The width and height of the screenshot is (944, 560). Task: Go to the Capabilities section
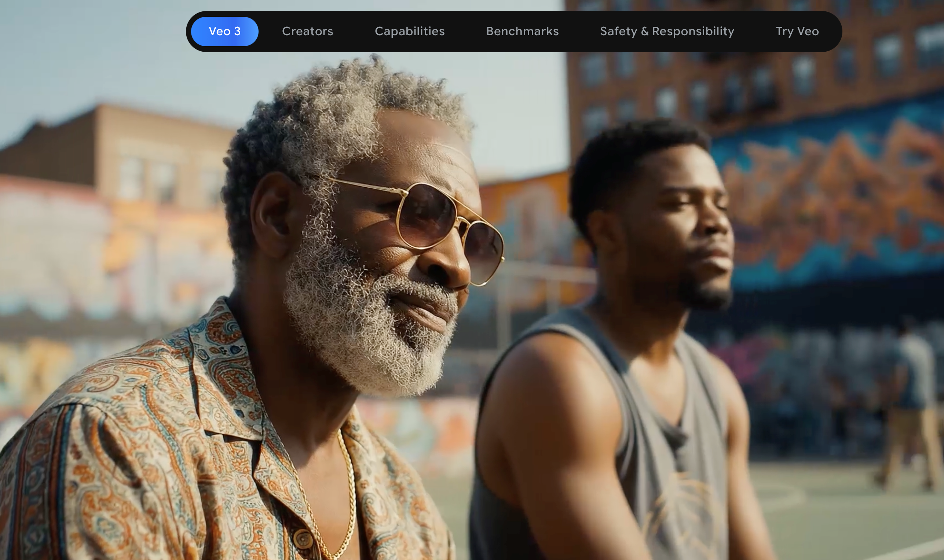(x=409, y=31)
